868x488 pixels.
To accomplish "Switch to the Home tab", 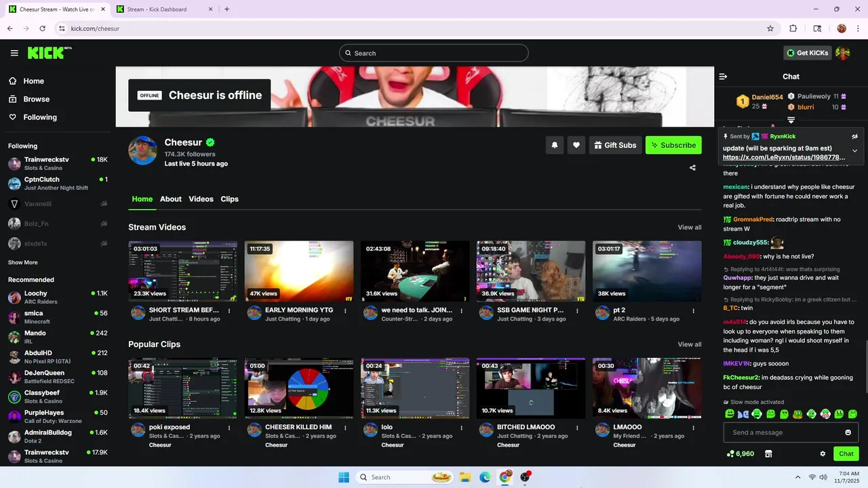I will tap(142, 199).
